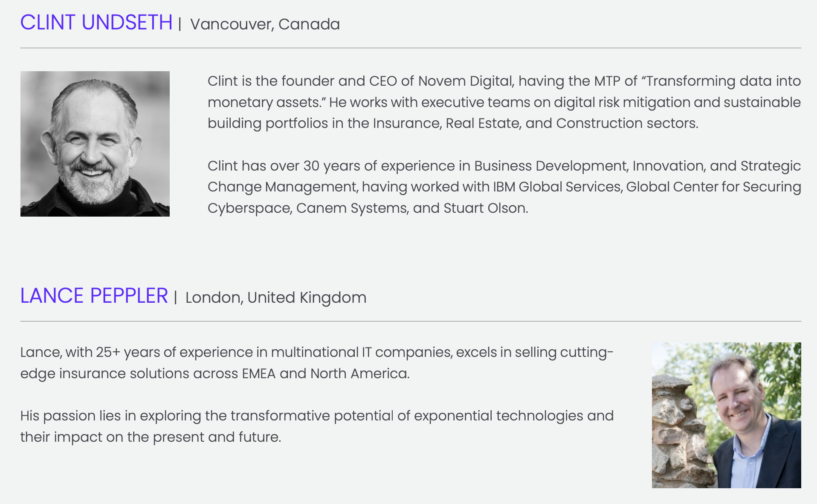Click the paragraph starting "Clint has over 30 years"
Viewport: 817px width, 504px height.
pyautogui.click(x=504, y=187)
